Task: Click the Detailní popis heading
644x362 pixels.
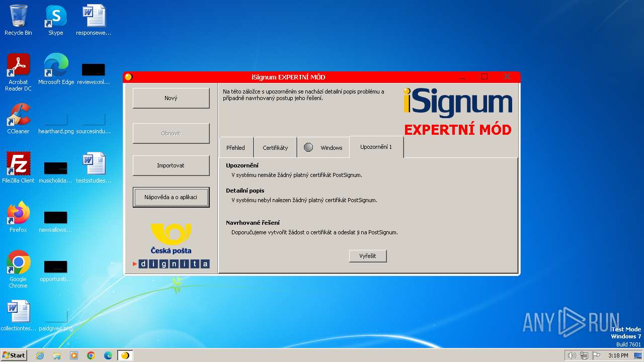Action: 245,191
